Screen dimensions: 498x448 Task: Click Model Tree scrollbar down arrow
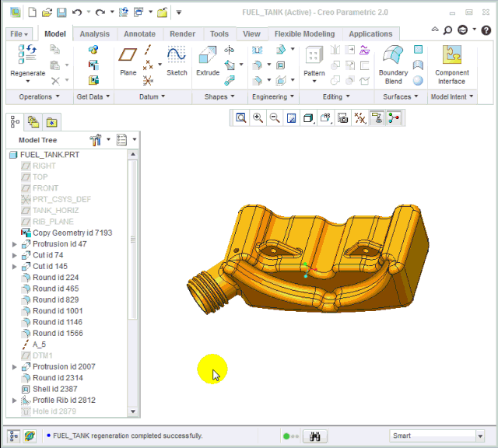[133, 411]
